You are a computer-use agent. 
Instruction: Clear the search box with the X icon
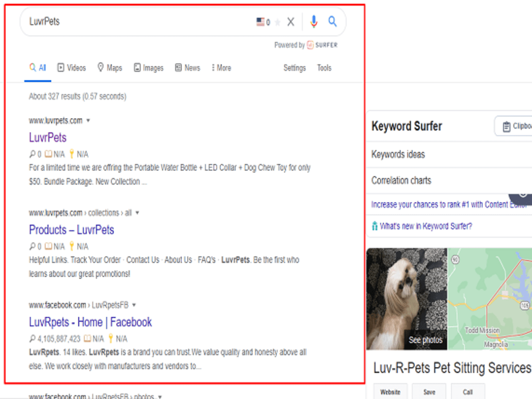(x=290, y=22)
